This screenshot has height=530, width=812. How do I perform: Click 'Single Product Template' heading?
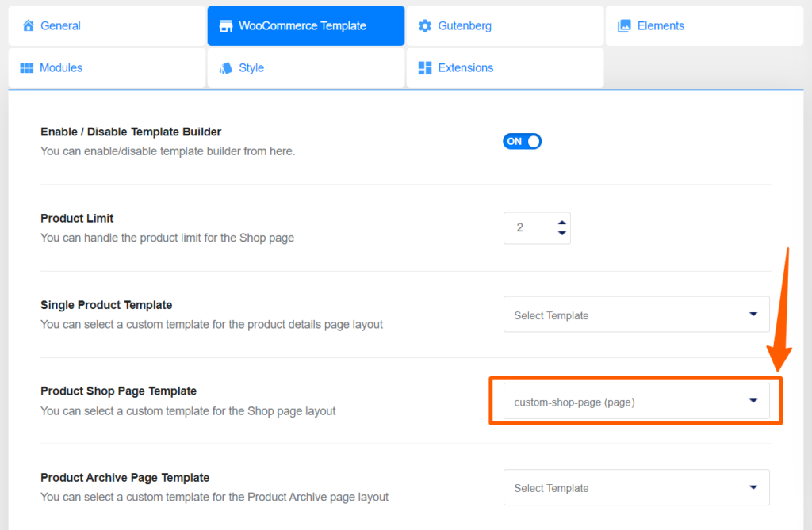tap(106, 305)
